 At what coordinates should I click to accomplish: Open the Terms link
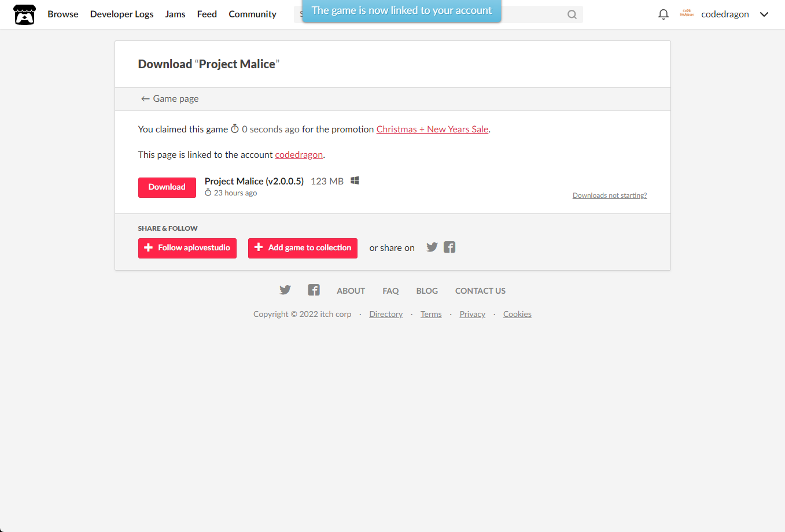coord(431,314)
